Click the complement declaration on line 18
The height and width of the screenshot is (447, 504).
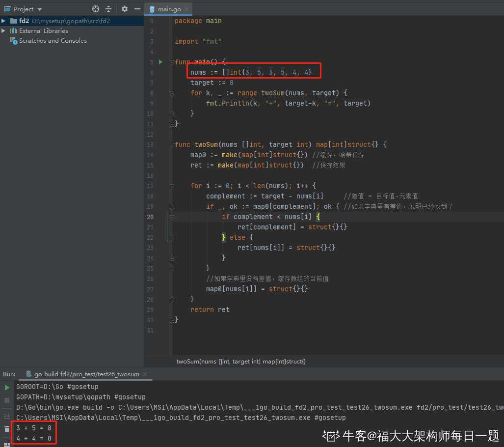[x=265, y=196]
